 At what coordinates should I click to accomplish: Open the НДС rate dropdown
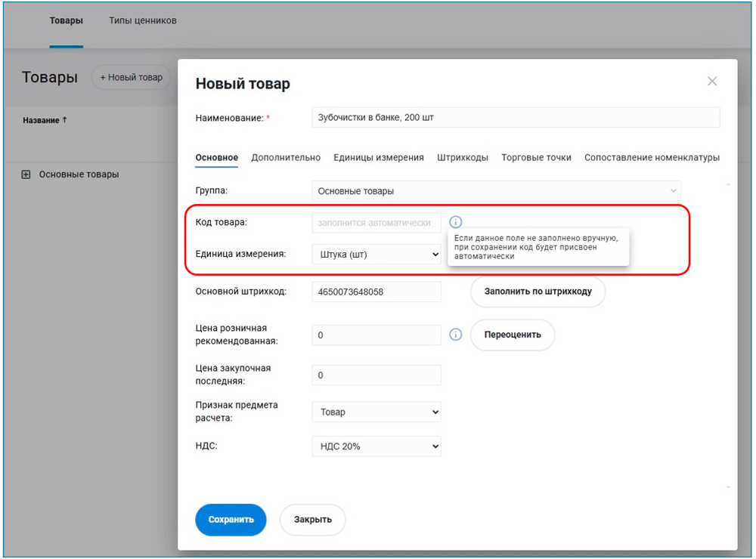tap(376, 446)
